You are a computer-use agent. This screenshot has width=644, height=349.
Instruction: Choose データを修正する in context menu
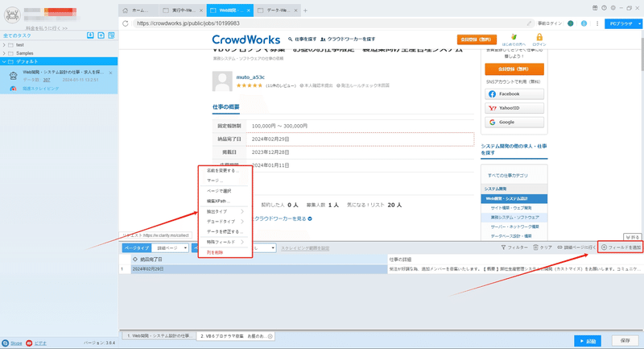[225, 232]
